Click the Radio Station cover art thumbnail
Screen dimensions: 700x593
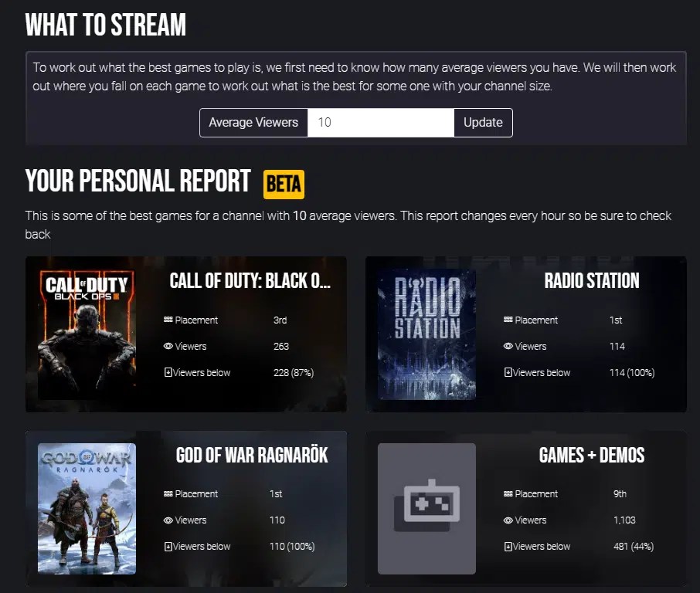(426, 334)
